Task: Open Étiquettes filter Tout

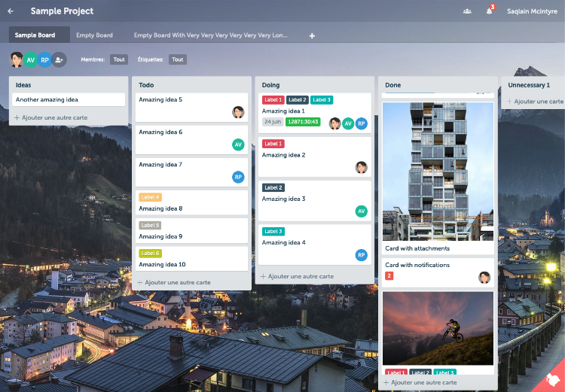Action: click(177, 59)
